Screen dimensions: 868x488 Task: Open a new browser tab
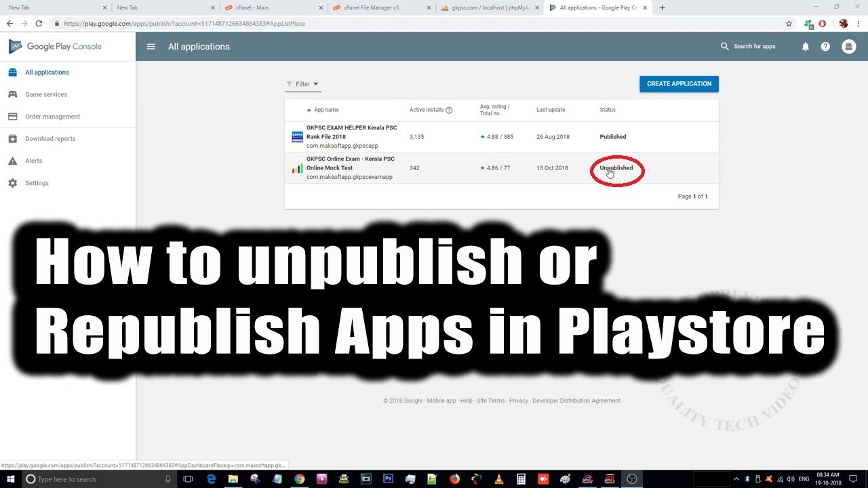663,7
